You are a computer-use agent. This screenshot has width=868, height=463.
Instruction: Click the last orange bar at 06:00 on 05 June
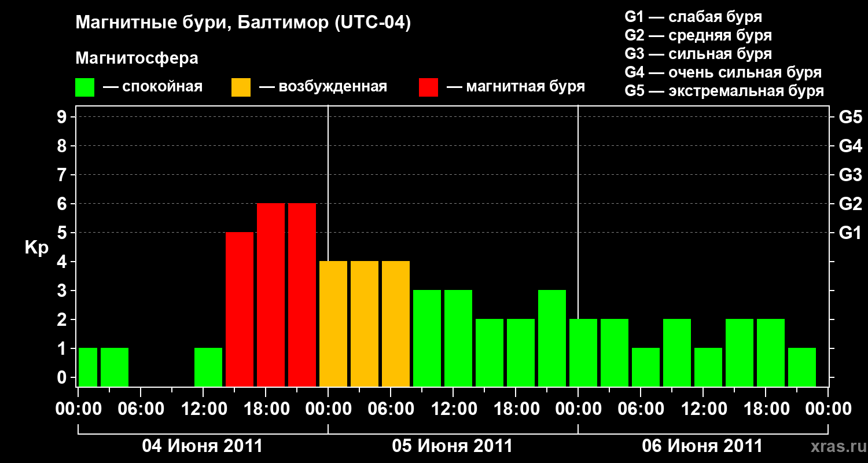pyautogui.click(x=396, y=324)
